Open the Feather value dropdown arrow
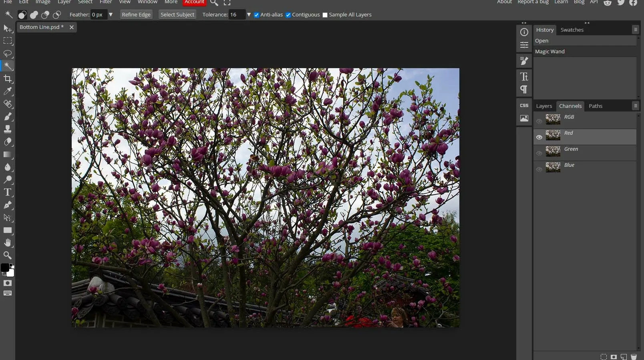The width and height of the screenshot is (644, 360). [111, 15]
